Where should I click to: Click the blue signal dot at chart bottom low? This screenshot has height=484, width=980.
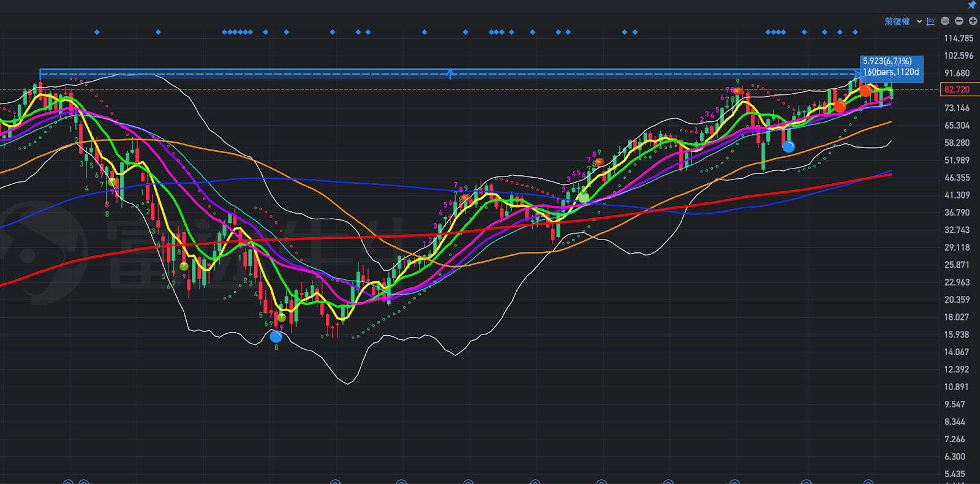[276, 336]
